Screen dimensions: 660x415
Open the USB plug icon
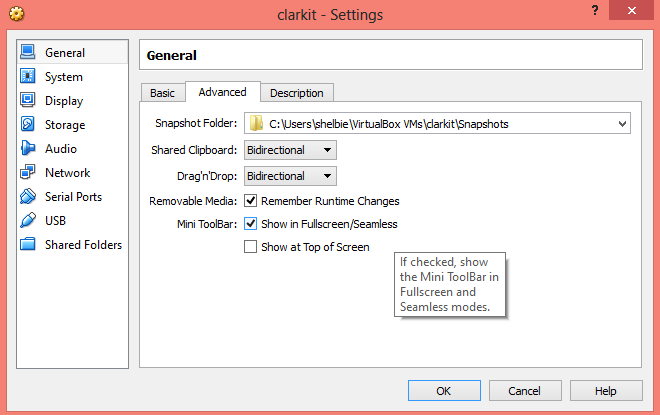pos(28,220)
